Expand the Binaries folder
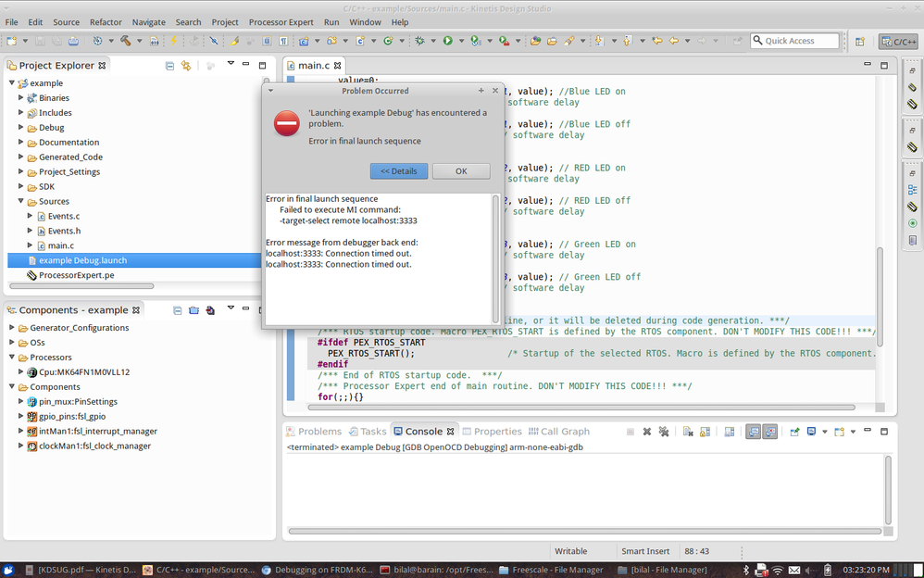The height and width of the screenshot is (578, 924). [20, 98]
